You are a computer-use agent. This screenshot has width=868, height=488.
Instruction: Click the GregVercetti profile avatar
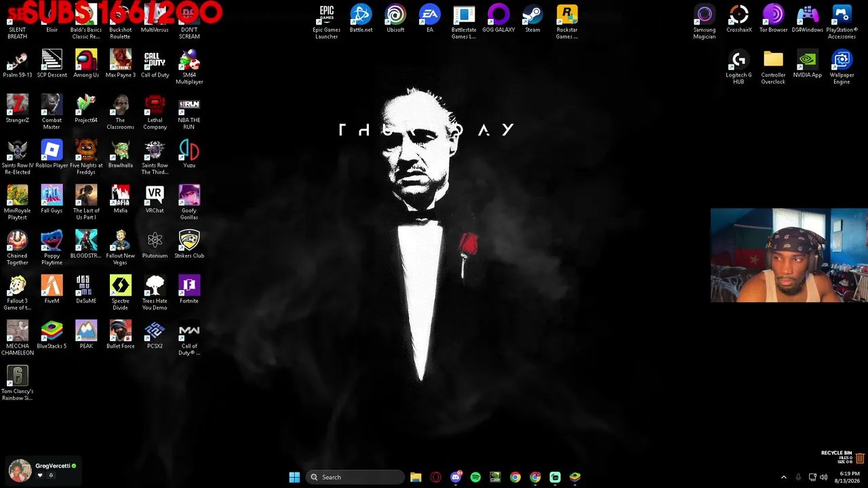point(20,470)
